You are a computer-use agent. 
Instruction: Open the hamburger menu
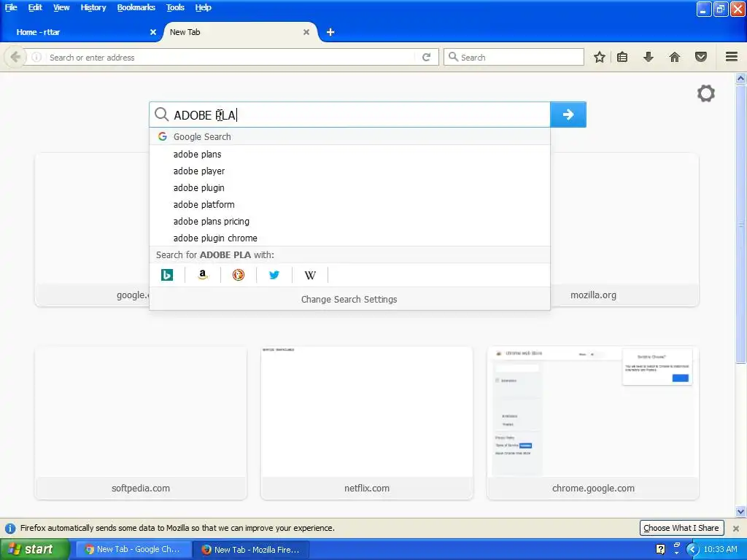point(732,57)
